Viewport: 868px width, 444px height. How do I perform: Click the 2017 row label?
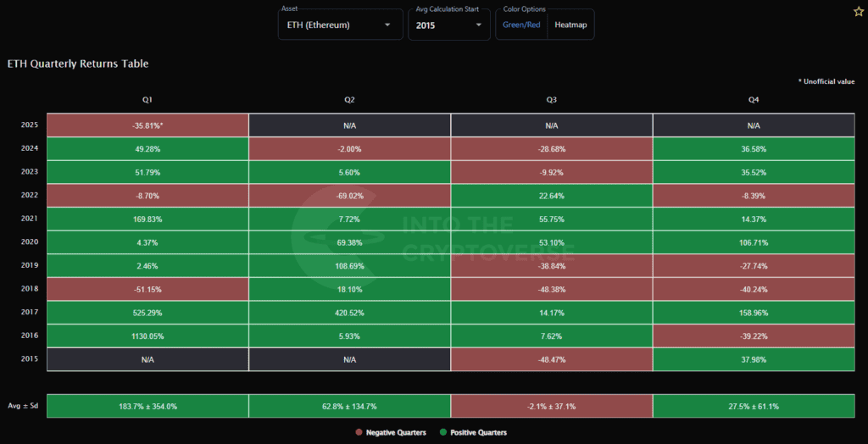coord(30,312)
